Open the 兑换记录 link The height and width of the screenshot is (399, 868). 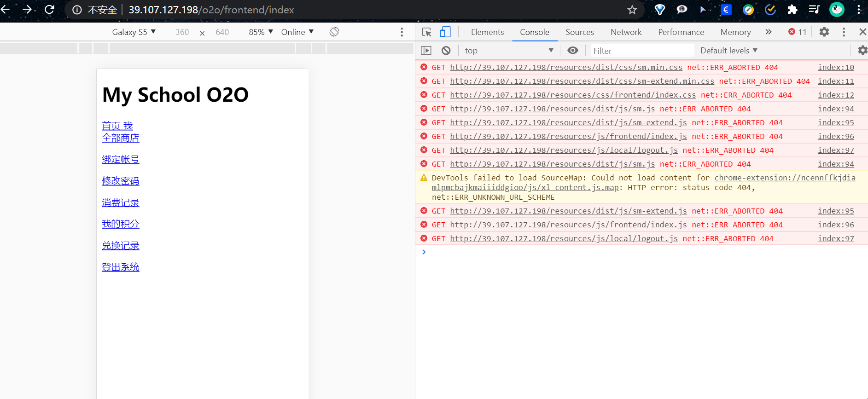point(121,245)
